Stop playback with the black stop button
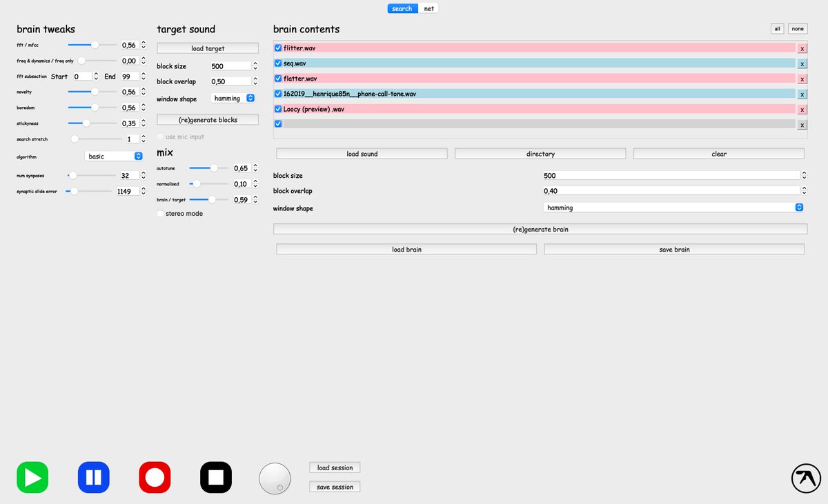Image resolution: width=828 pixels, height=504 pixels. pos(216,477)
